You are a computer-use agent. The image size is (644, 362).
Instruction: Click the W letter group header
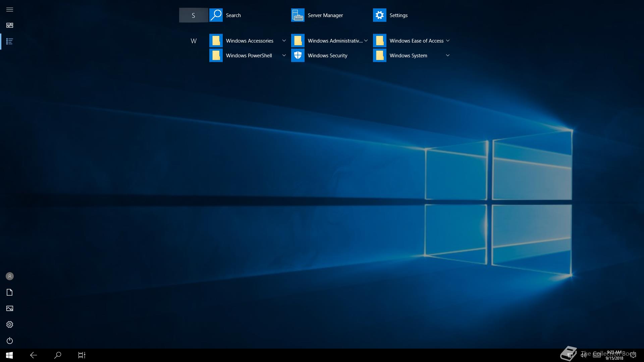pos(194,41)
